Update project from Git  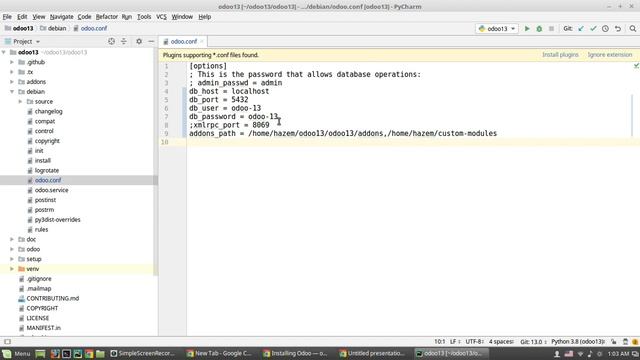point(581,29)
